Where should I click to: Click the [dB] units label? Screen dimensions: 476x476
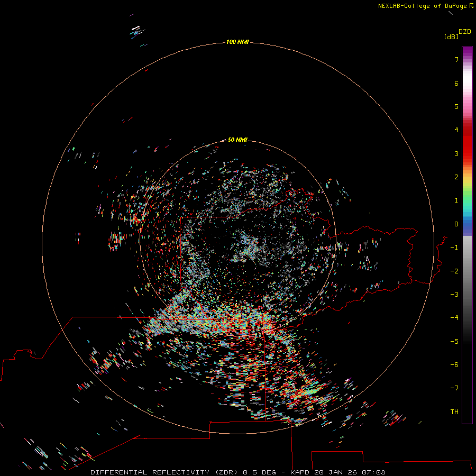click(451, 37)
